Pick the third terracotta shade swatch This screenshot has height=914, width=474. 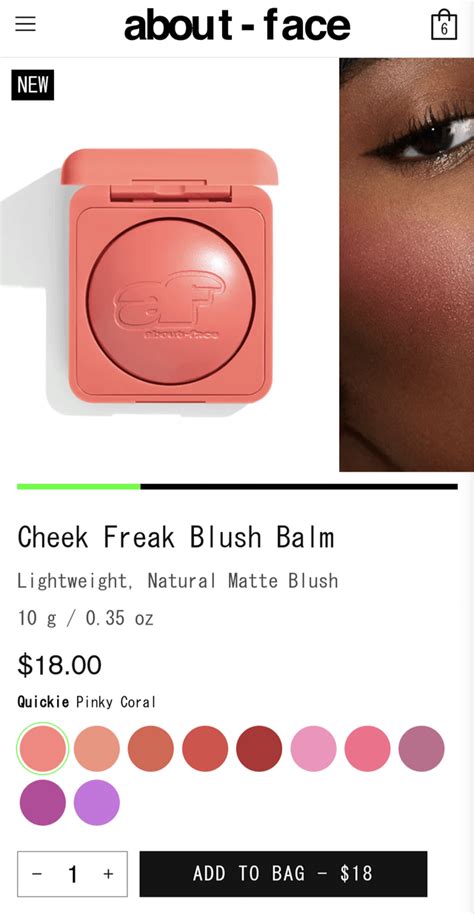click(x=151, y=748)
